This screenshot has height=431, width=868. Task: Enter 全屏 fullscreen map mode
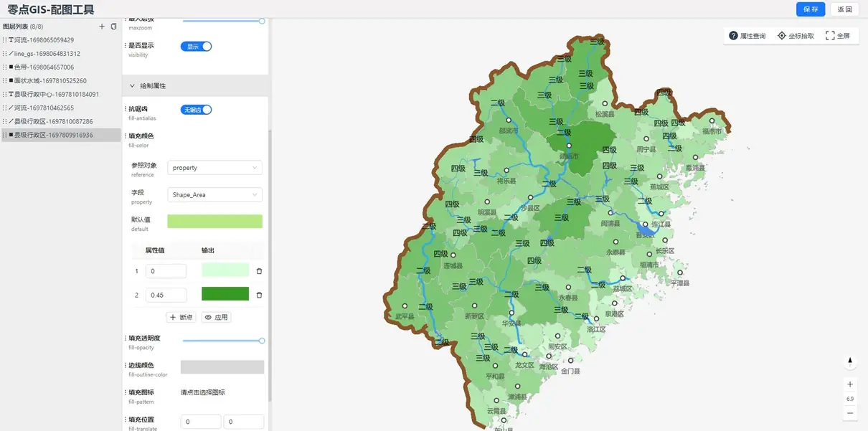[x=837, y=36]
